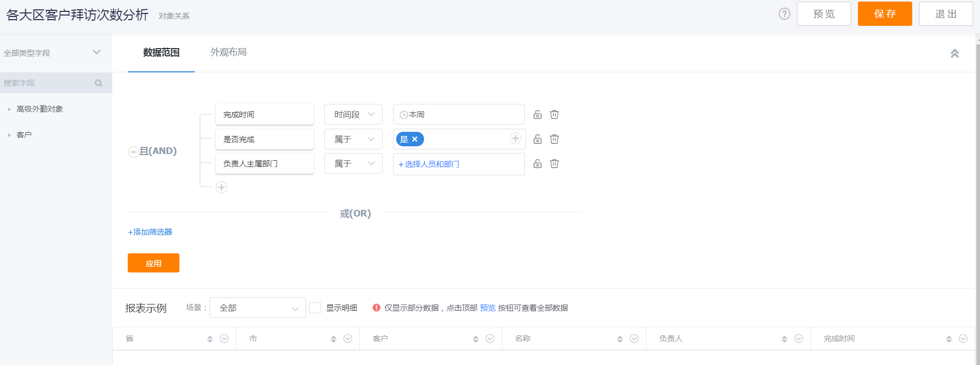The height and width of the screenshot is (365, 980).
Task: Delete the 完成时间 filter row
Action: [554, 115]
